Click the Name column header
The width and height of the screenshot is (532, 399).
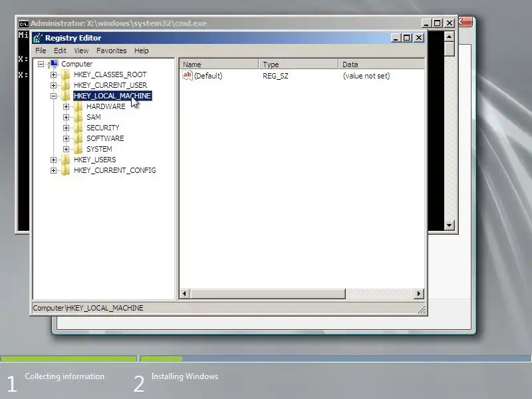219,64
